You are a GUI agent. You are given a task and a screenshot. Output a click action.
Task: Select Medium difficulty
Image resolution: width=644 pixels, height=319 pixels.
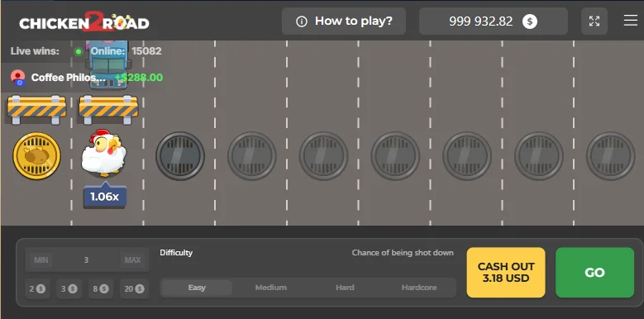click(270, 288)
